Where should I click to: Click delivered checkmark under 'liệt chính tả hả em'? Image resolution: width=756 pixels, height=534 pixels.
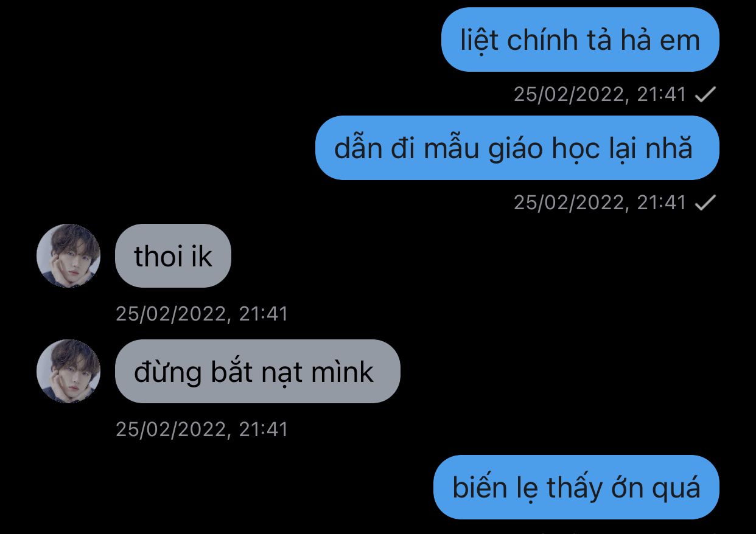click(705, 94)
